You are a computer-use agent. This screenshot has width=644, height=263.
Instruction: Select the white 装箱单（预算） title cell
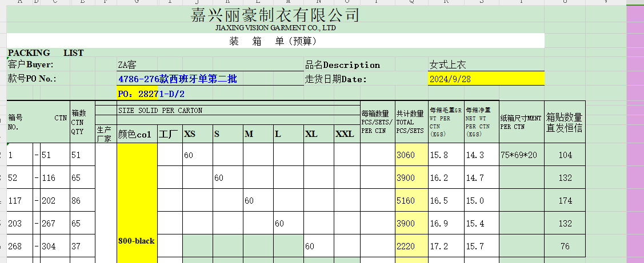point(275,41)
